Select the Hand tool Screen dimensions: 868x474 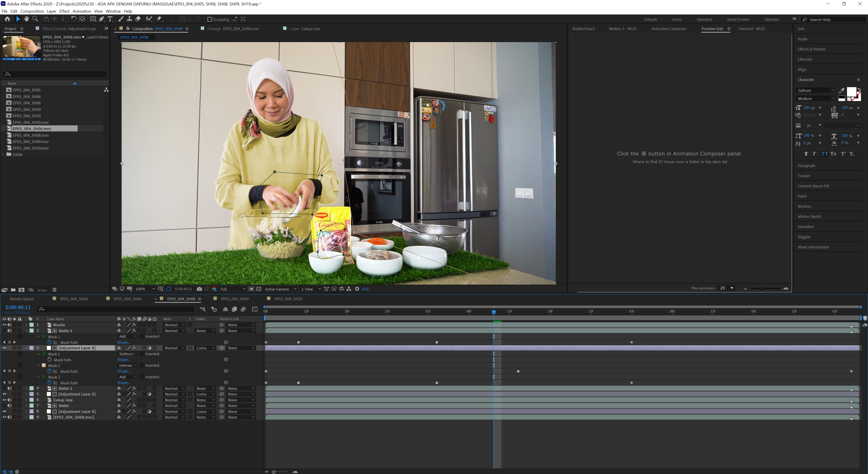[x=26, y=19]
